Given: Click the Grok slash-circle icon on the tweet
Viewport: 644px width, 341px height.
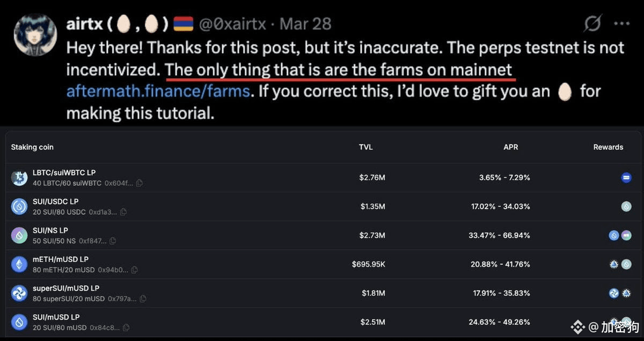Looking at the screenshot, I should (x=592, y=24).
